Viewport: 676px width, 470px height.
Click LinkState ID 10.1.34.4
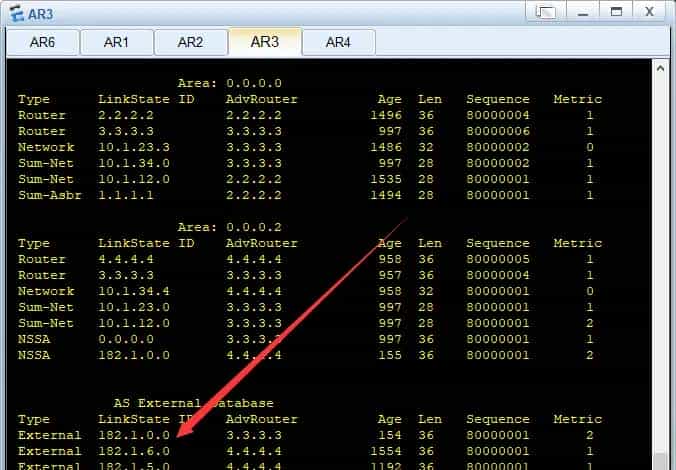134,291
